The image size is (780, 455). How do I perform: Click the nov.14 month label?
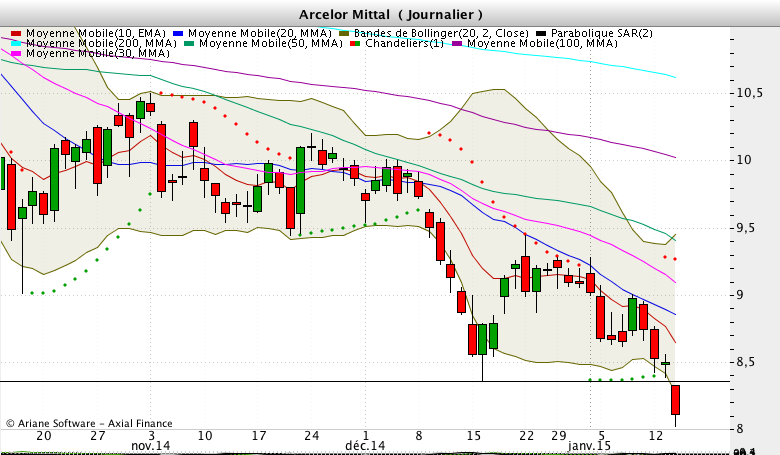tap(151, 446)
